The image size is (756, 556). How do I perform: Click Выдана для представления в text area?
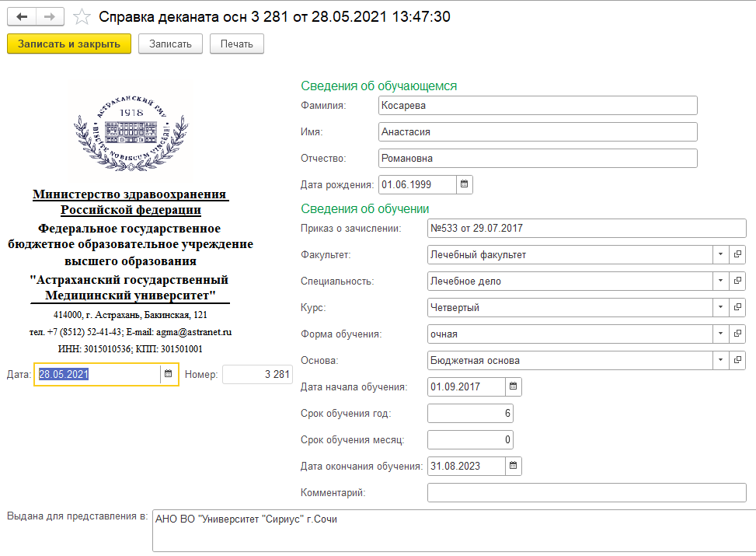coord(455,530)
